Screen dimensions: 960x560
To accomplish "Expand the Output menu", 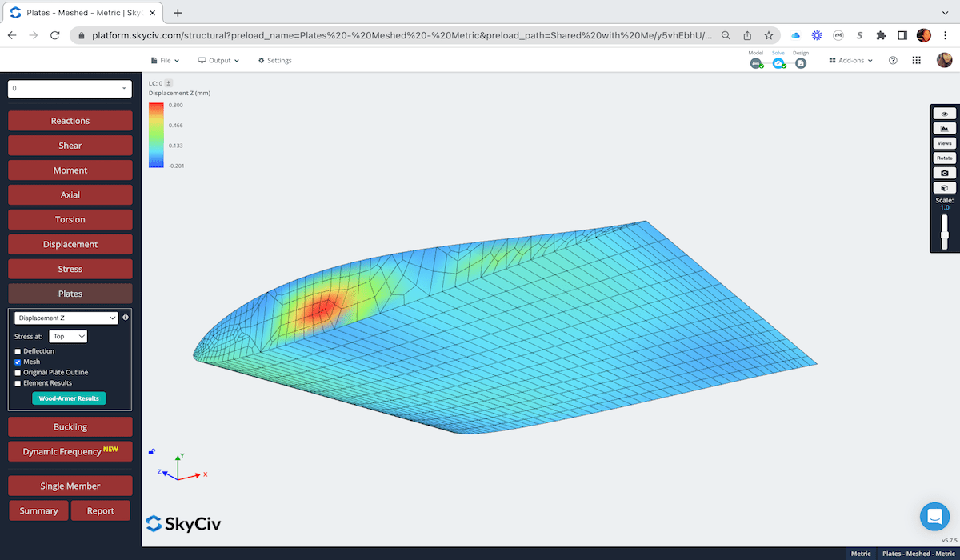I will (218, 60).
